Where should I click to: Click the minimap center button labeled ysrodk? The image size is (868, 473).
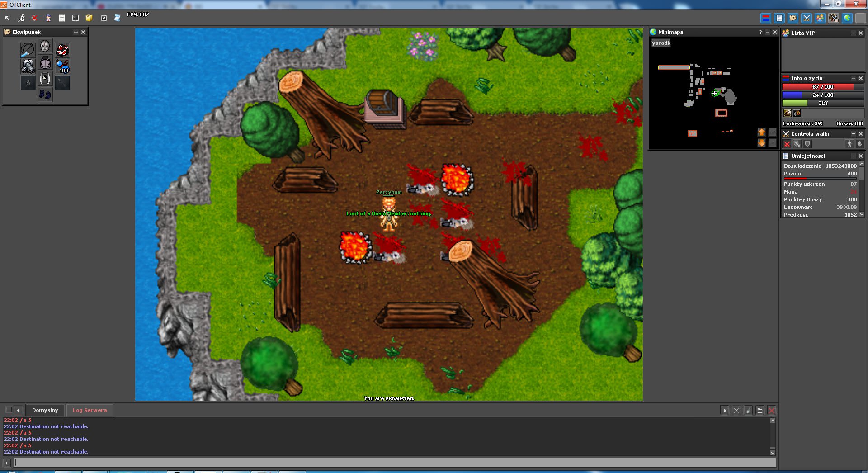pyautogui.click(x=661, y=43)
